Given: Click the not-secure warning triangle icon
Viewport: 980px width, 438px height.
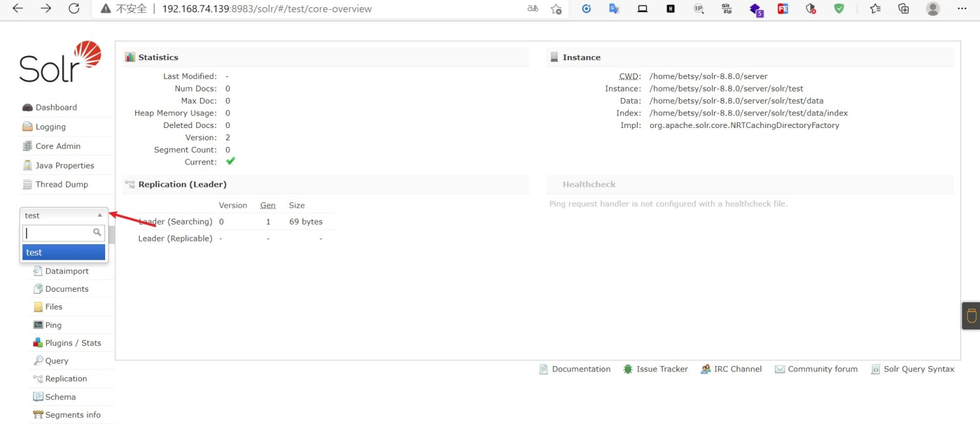Looking at the screenshot, I should [105, 9].
